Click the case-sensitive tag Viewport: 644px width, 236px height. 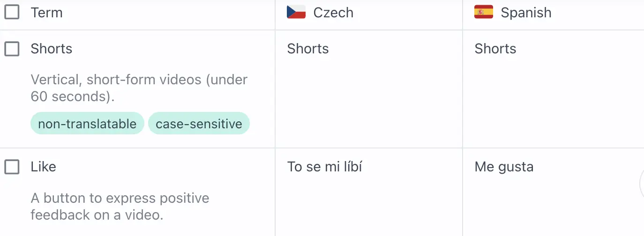click(199, 124)
